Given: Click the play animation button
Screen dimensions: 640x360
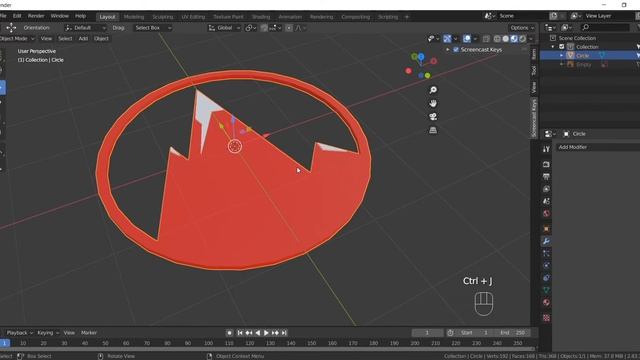Looking at the screenshot, I should pyautogui.click(x=266, y=333).
